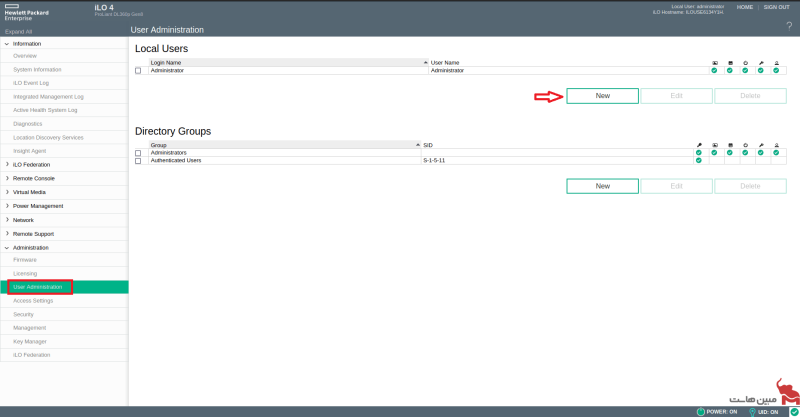Click Administrator's Virtual Power green check
Viewport: 800px width, 417px height.
tap(745, 70)
